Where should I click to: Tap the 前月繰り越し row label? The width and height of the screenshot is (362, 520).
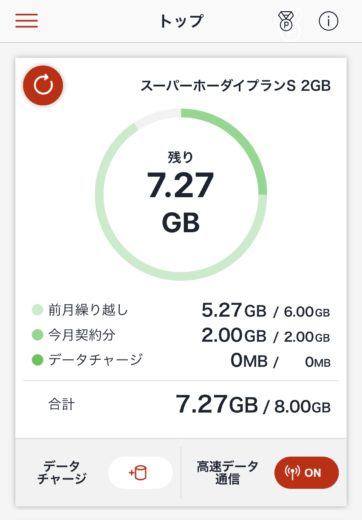pyautogui.click(x=88, y=310)
